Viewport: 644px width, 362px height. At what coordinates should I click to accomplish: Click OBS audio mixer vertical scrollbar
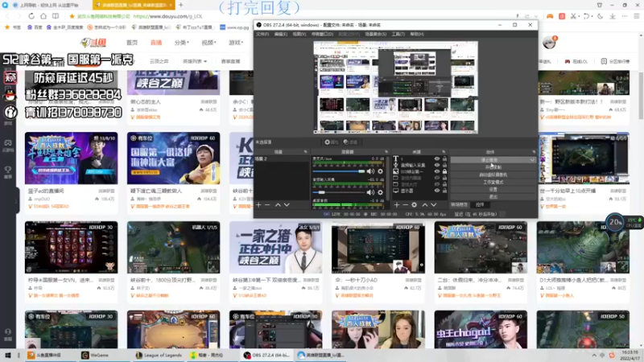[x=388, y=178]
